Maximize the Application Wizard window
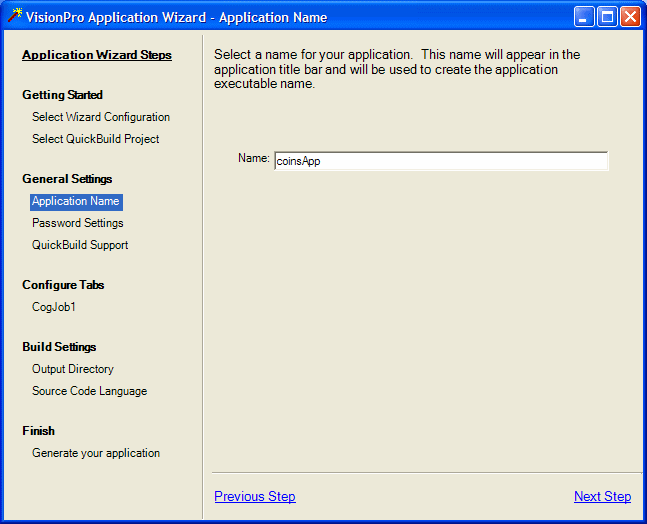Screen dimensions: 647x524 pos(607,17)
